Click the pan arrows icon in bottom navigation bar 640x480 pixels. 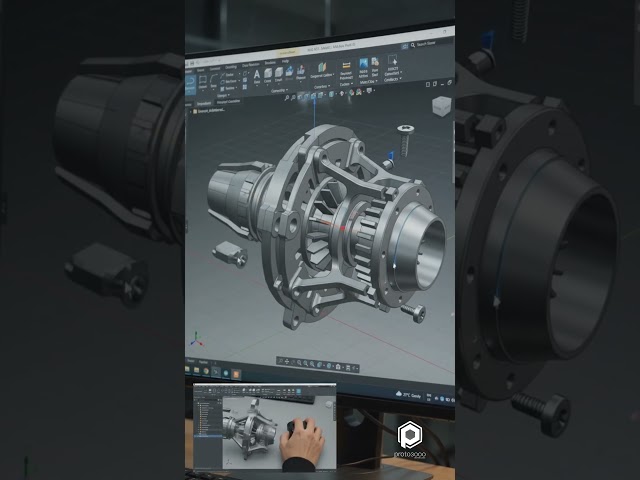tap(287, 362)
